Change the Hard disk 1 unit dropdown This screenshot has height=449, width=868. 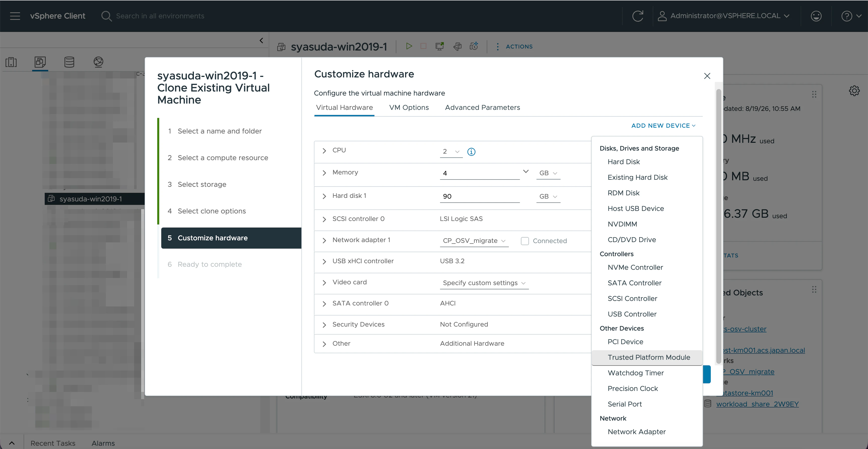[548, 196]
